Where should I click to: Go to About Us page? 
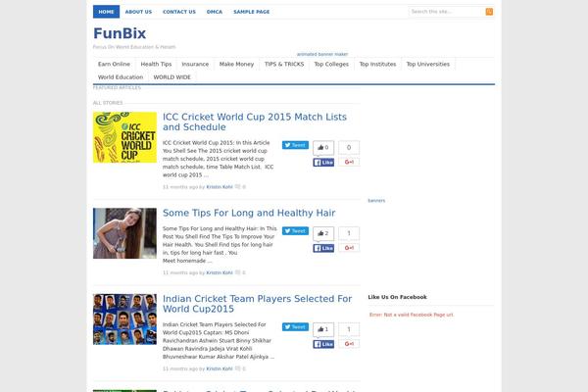click(138, 12)
